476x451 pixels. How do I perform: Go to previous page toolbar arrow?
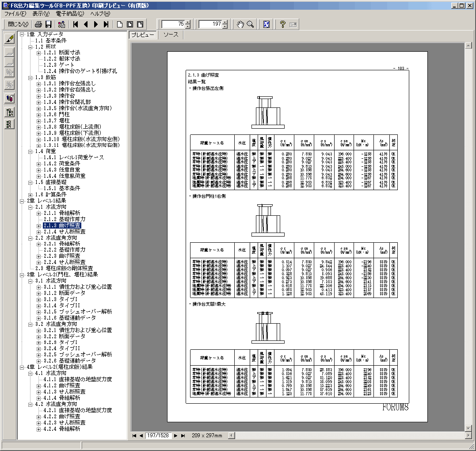tap(86, 24)
